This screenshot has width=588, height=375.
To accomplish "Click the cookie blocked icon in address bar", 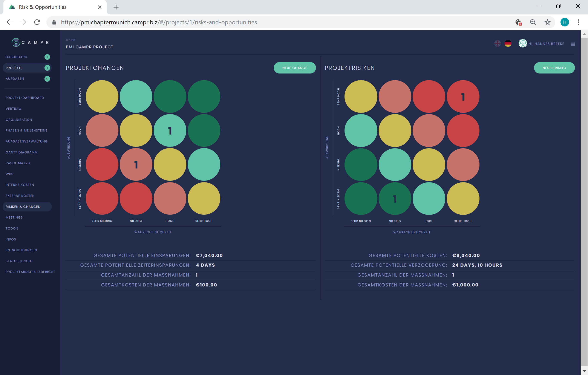I will coord(518,22).
